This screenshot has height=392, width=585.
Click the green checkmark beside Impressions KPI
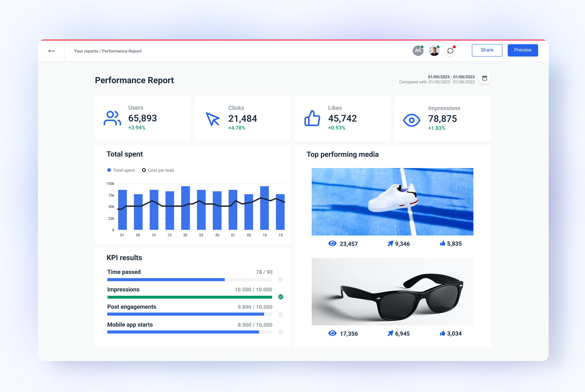pyautogui.click(x=280, y=297)
